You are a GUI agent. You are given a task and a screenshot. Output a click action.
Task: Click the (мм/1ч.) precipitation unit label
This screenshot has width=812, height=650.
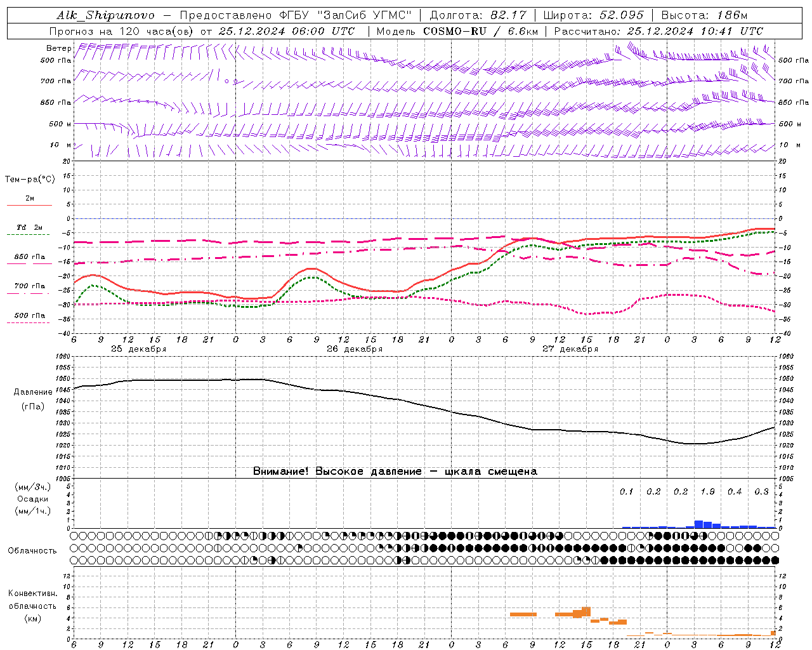point(33,511)
